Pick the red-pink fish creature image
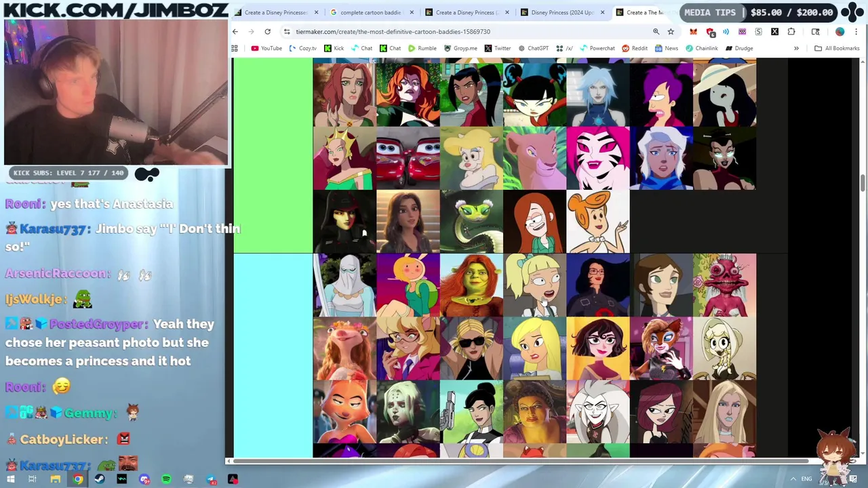This screenshot has height=488, width=868. pos(725,285)
